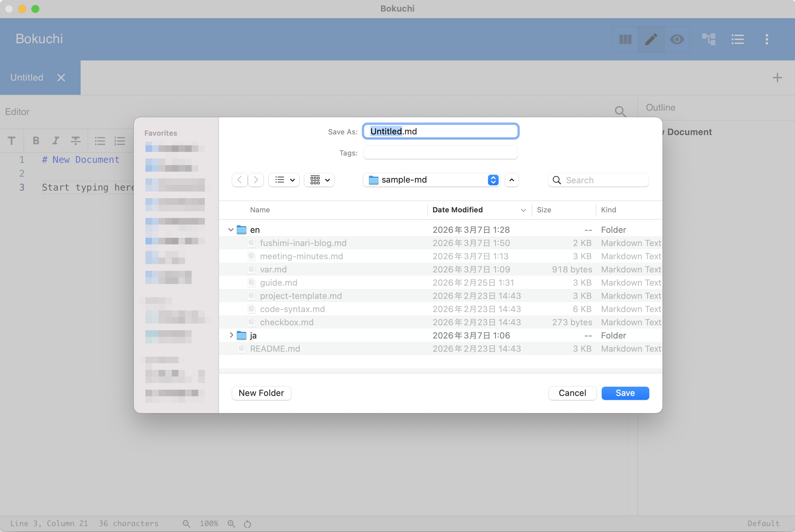Expand the ja folder
The height and width of the screenshot is (532, 795).
tap(231, 335)
